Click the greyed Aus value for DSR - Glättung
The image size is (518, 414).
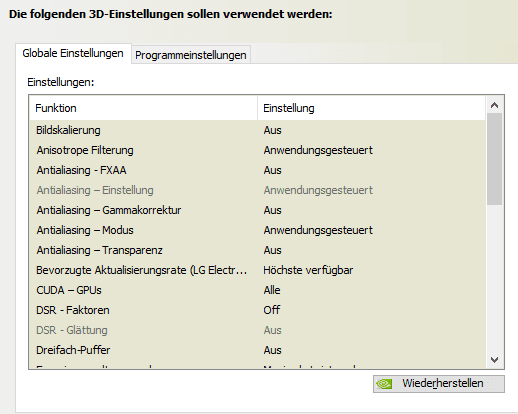pos(272,330)
